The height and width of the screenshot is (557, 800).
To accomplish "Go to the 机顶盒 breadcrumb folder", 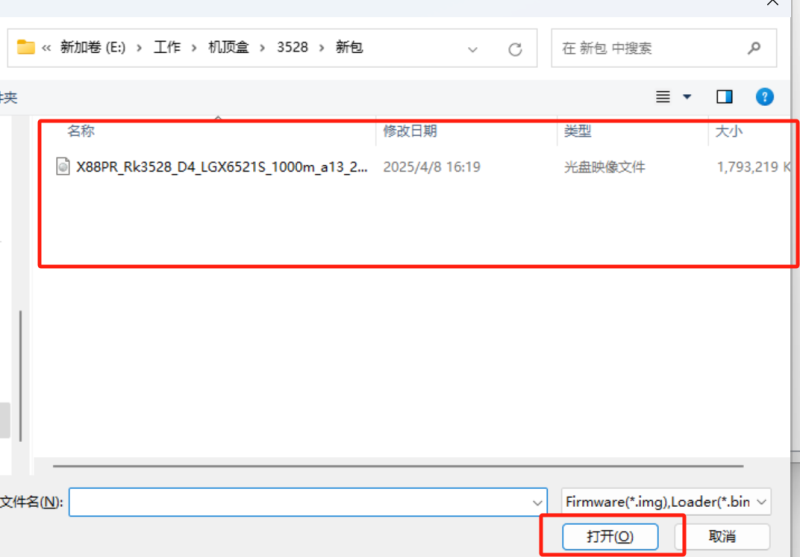I will (229, 48).
